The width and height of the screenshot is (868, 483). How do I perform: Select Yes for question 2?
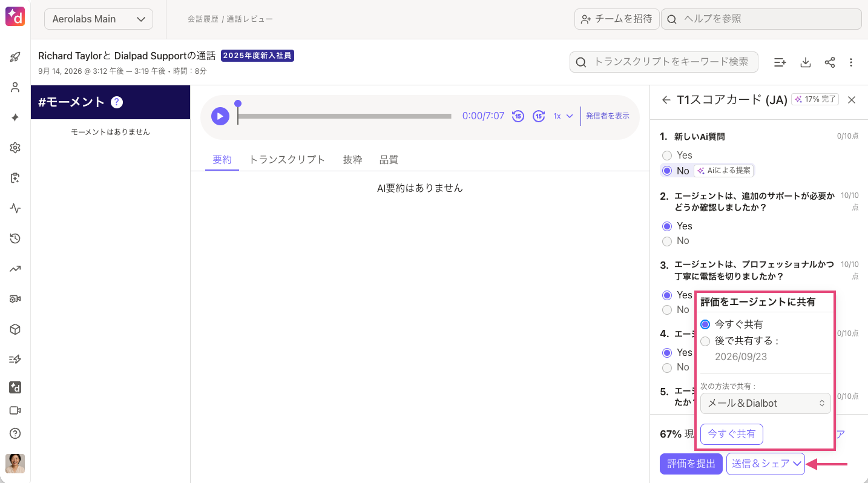667,226
